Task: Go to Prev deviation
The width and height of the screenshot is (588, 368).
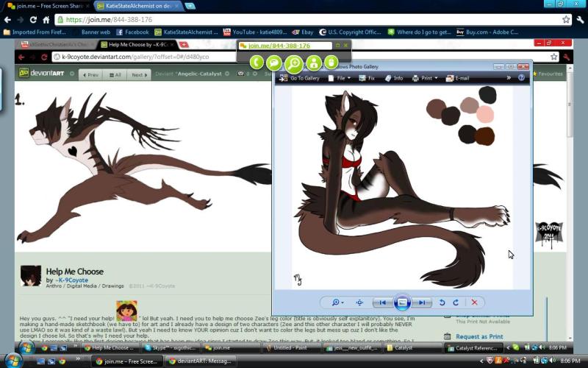Action: 90,75
